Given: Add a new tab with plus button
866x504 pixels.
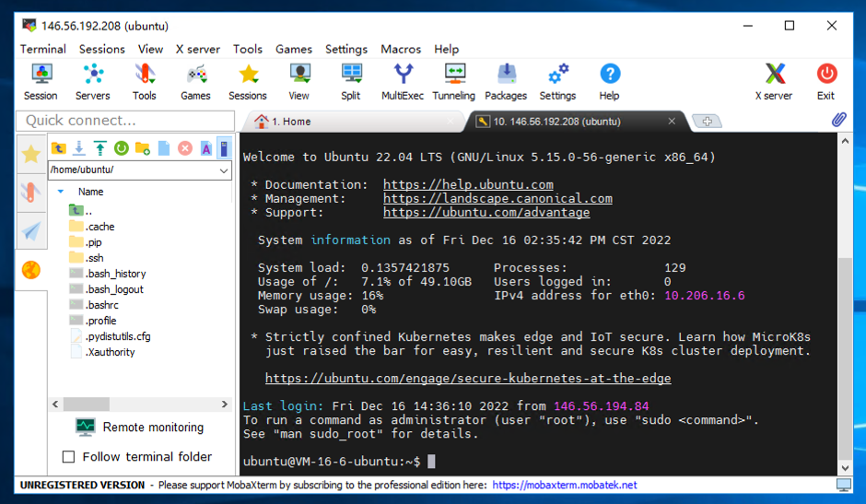Looking at the screenshot, I should [707, 121].
